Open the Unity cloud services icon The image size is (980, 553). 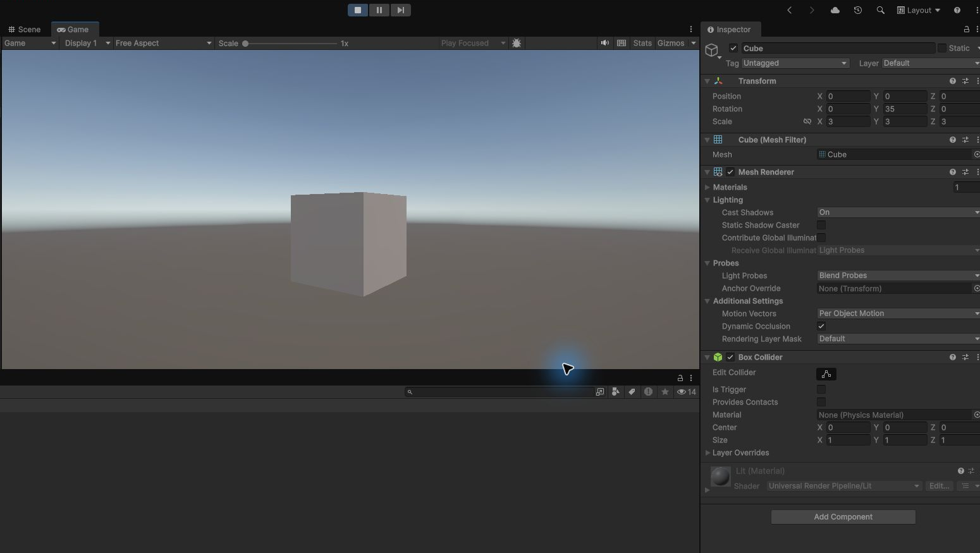point(835,10)
